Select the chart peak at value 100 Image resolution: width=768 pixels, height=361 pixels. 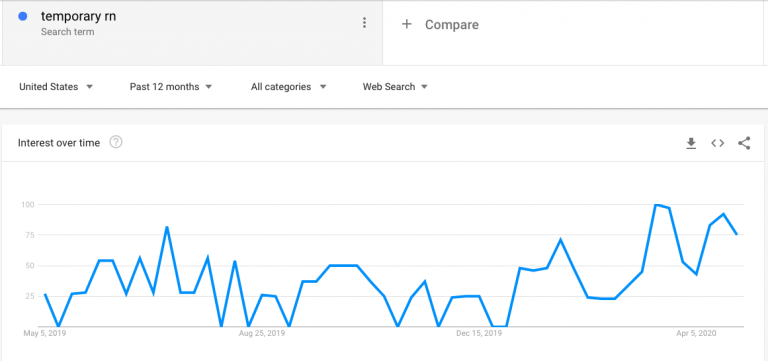click(x=656, y=204)
